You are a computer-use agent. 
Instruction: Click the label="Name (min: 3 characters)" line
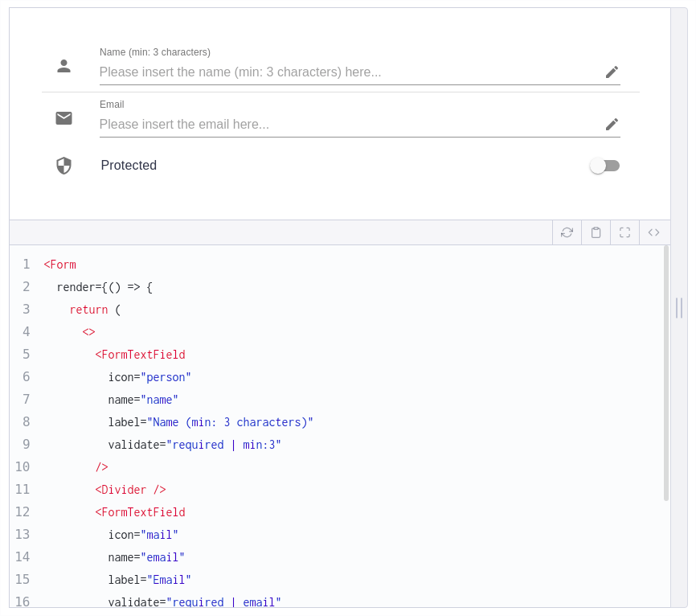211,422
